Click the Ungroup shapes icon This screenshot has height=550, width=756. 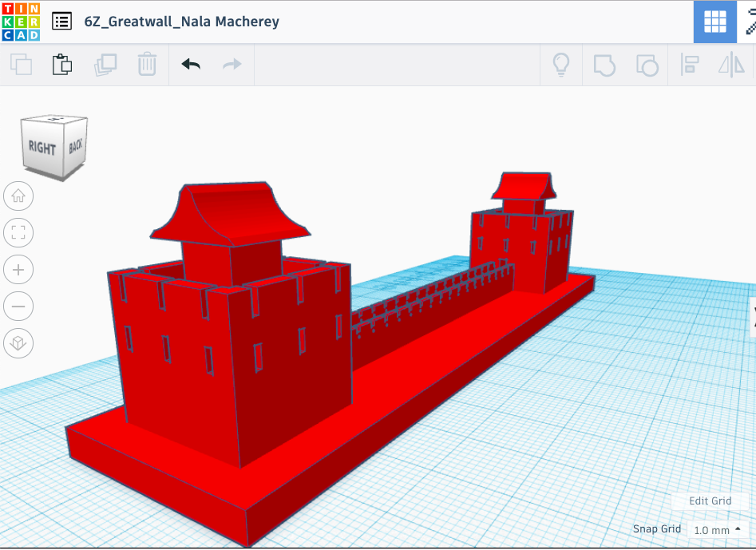(x=647, y=65)
